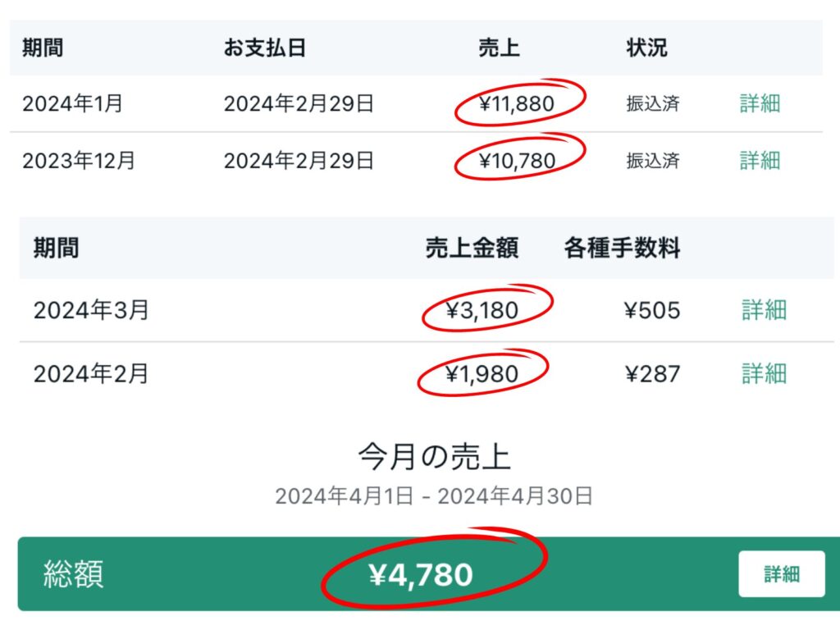Click the 今月の売上 heading

coord(435,457)
